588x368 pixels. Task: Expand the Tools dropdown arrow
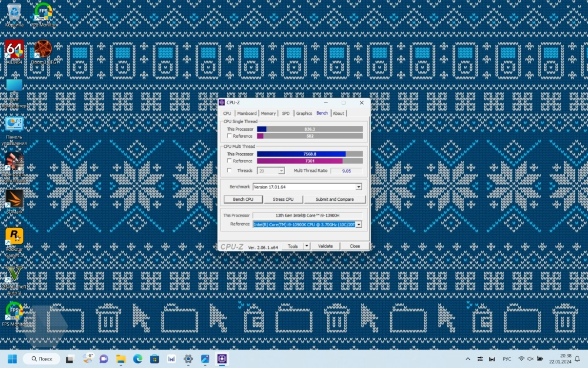pos(306,246)
